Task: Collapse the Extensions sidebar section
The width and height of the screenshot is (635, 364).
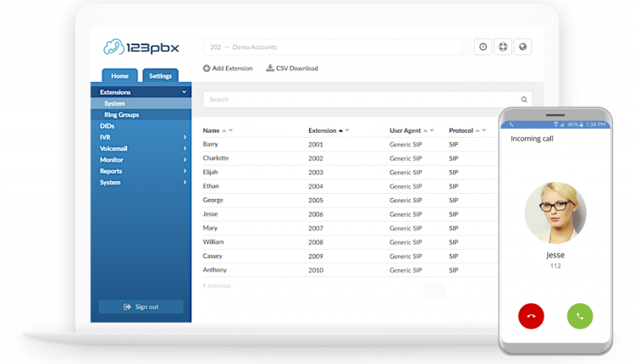Action: pos(184,92)
